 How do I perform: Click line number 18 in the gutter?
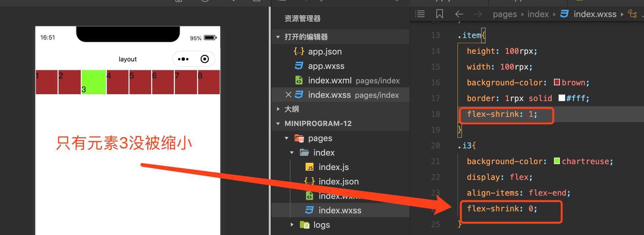435,114
